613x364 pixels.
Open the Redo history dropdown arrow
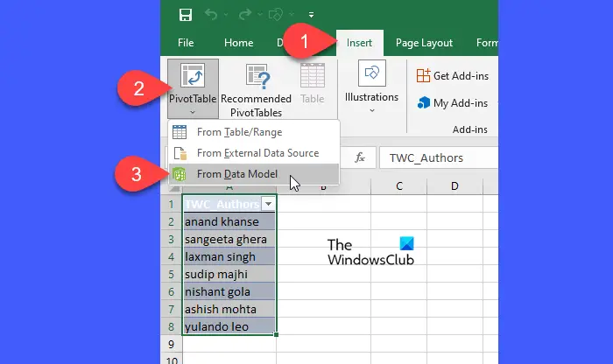(260, 15)
